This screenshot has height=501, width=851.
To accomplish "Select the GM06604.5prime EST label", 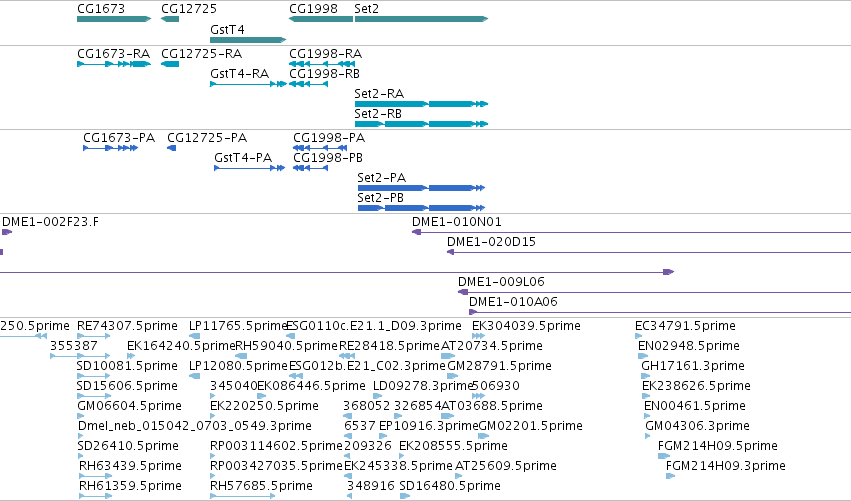I will pos(129,406).
